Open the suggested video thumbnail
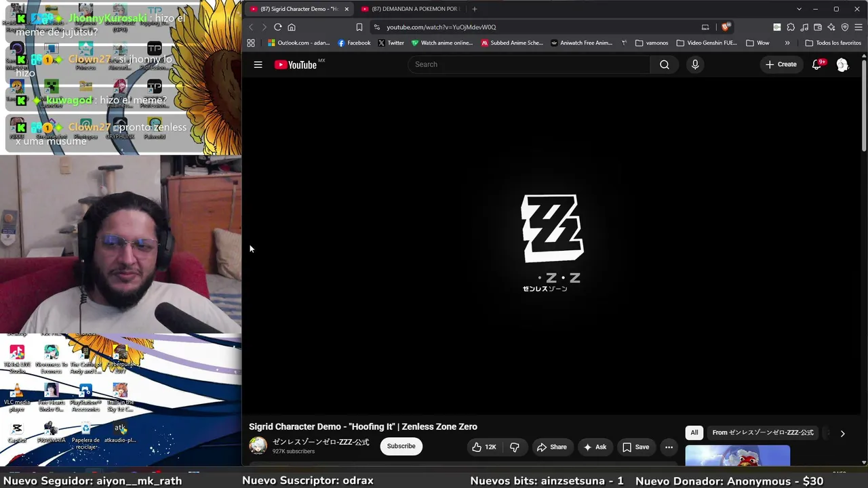 click(x=737, y=456)
